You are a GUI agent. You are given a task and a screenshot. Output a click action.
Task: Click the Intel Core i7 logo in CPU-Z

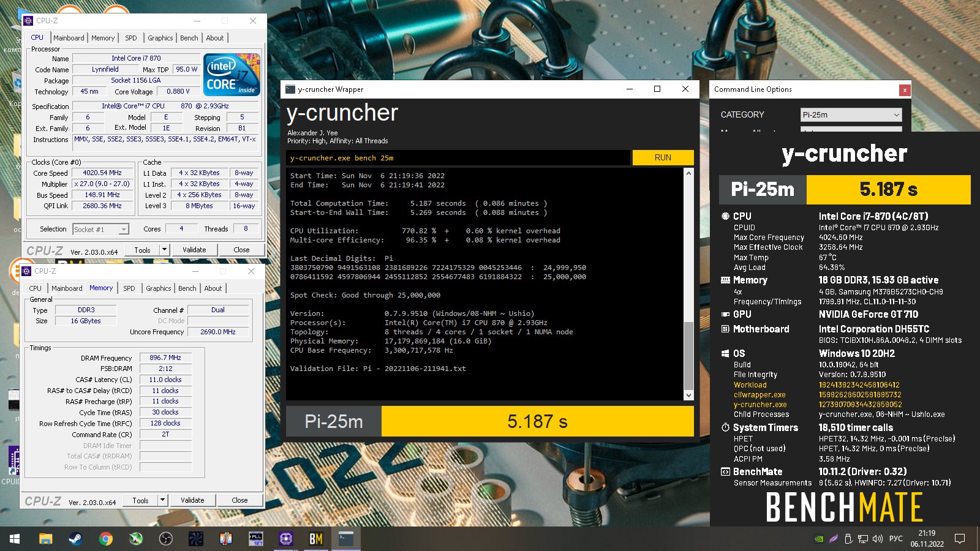(232, 74)
